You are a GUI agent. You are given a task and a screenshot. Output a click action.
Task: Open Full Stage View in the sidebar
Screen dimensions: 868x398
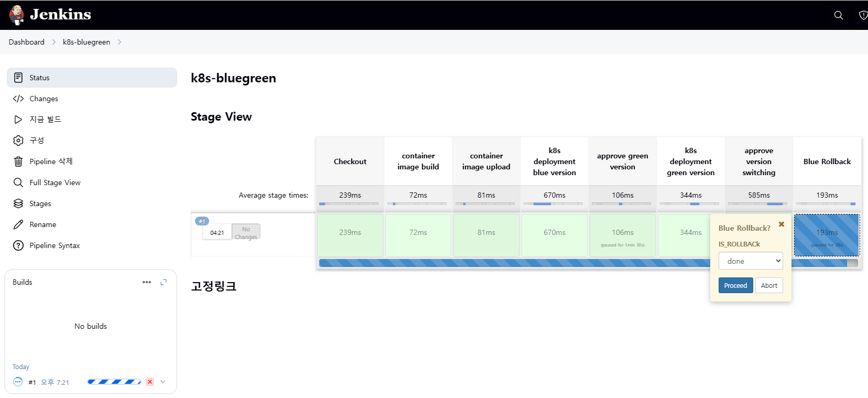[x=92, y=182]
